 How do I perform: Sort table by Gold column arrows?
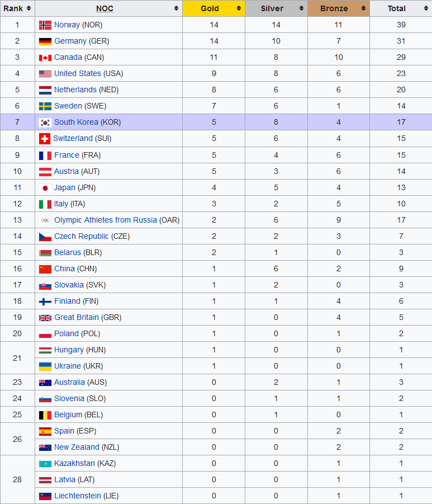[x=239, y=8]
